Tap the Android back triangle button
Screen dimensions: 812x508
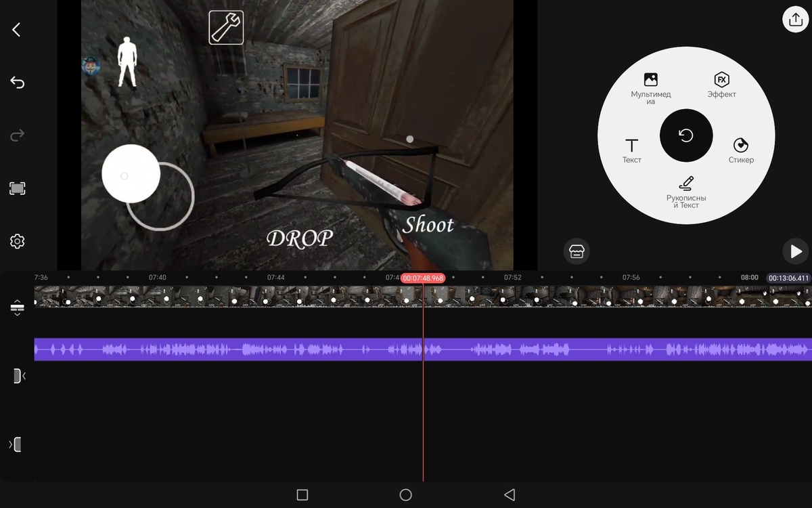[510, 495]
